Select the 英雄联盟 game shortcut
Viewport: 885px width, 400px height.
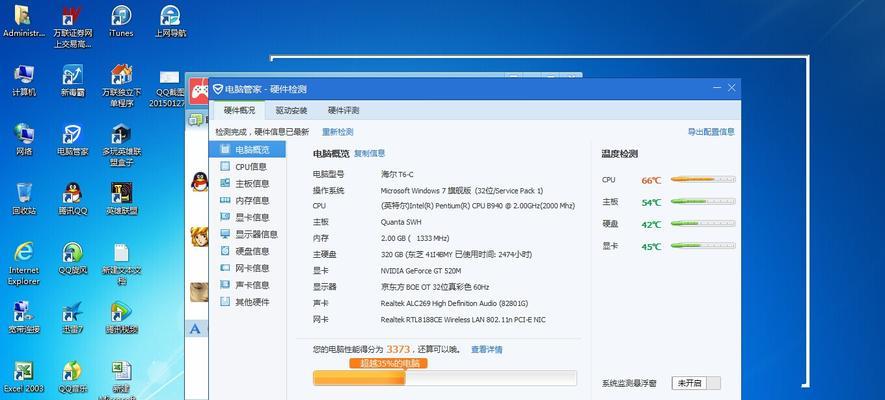121,199
